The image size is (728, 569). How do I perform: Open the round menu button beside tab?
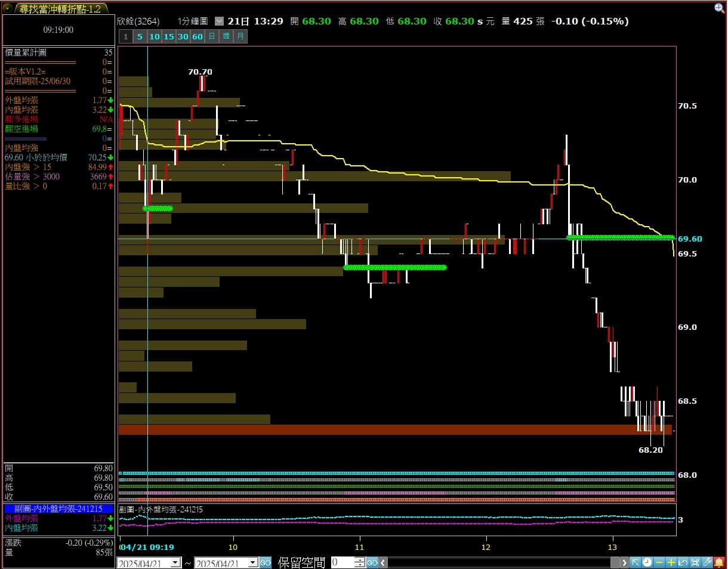point(7,8)
